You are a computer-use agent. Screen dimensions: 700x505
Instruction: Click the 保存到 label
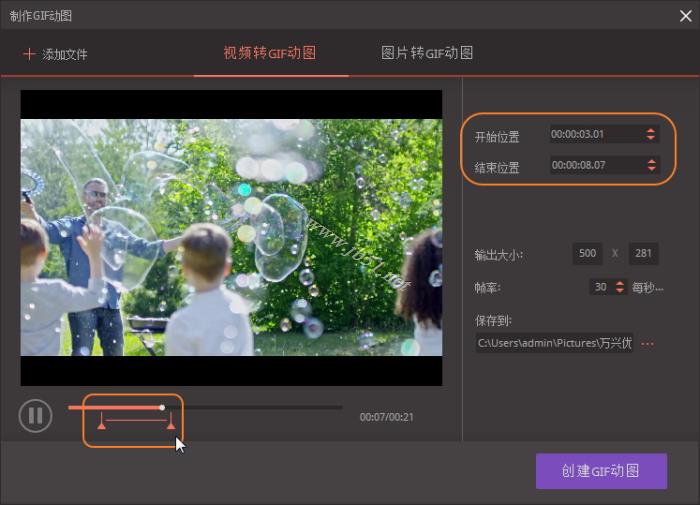(x=493, y=321)
